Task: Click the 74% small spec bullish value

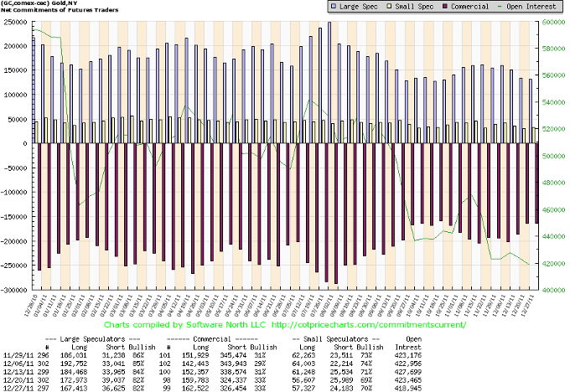Action: pos(366,364)
